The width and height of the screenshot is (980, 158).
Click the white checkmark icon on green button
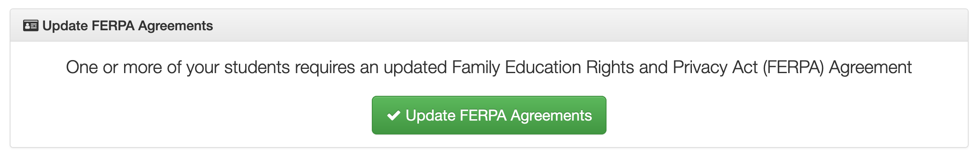click(x=393, y=116)
